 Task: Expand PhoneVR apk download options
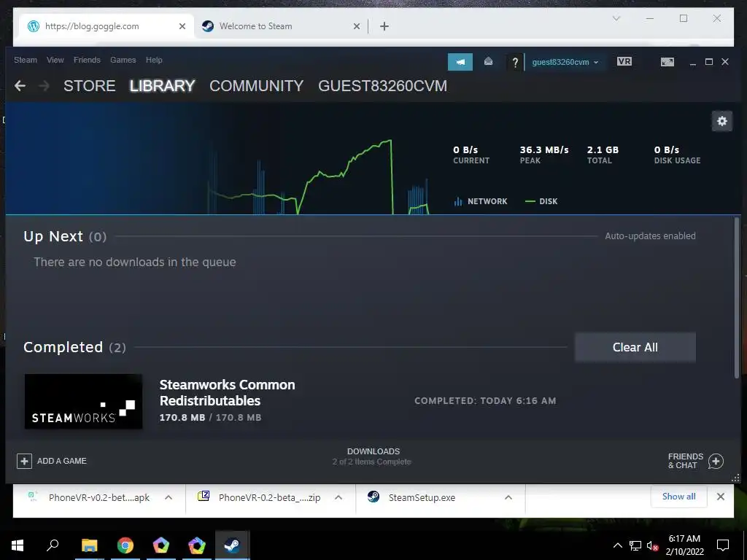pos(169,497)
